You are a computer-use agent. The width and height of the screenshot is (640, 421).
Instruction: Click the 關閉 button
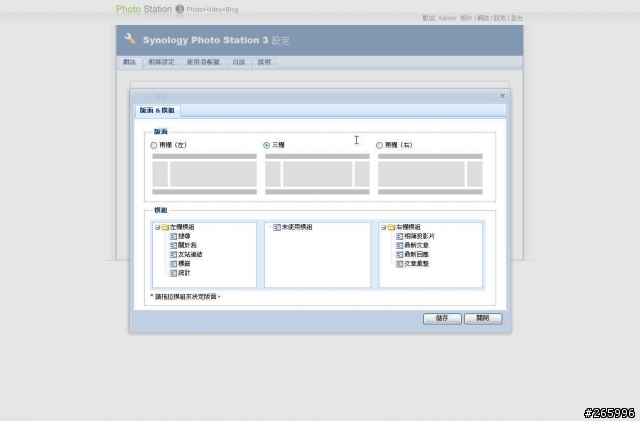click(x=483, y=319)
